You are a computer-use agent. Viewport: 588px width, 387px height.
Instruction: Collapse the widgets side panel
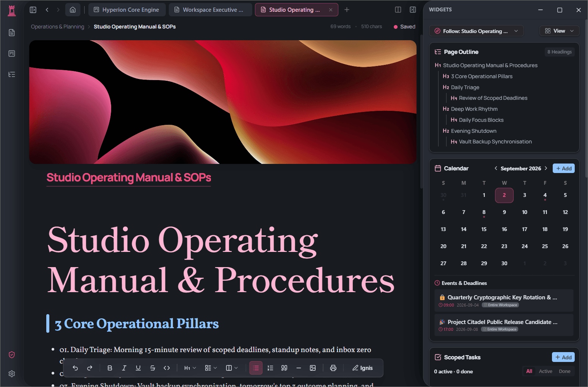(x=413, y=10)
